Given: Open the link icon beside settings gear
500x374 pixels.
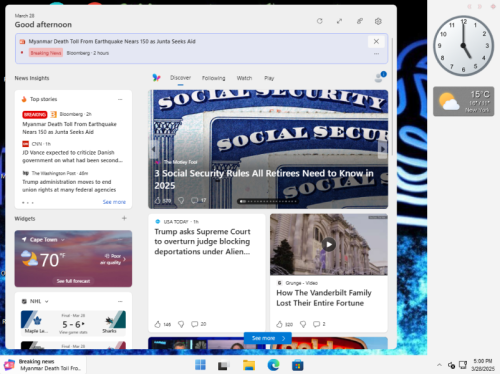Looking at the screenshot, I should pyautogui.click(x=359, y=21).
